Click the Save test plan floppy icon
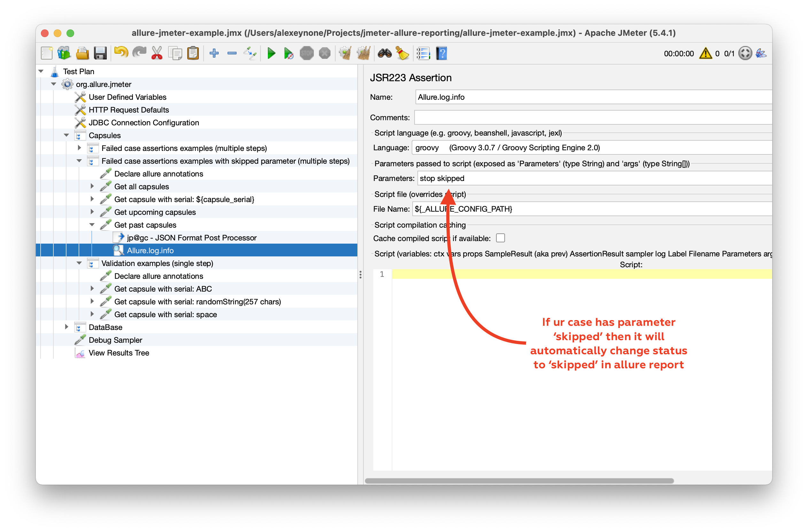Screen dimensions: 808x532 (x=100, y=53)
